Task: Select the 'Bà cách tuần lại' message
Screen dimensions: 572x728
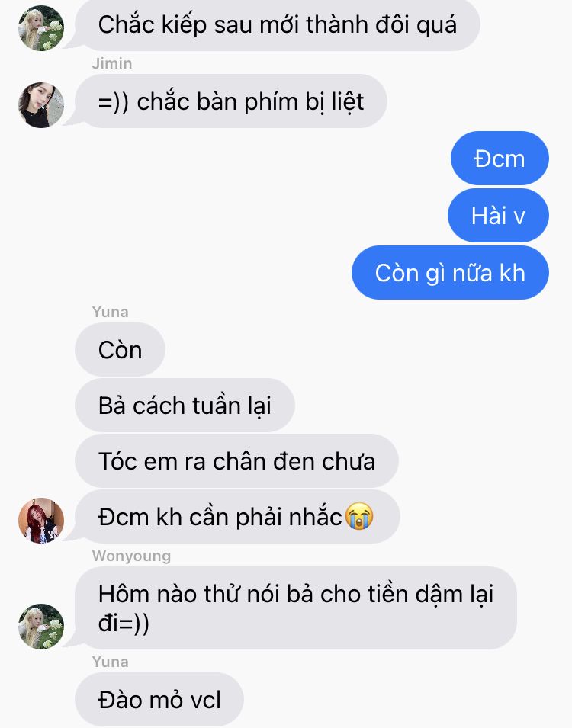Action: click(185, 406)
